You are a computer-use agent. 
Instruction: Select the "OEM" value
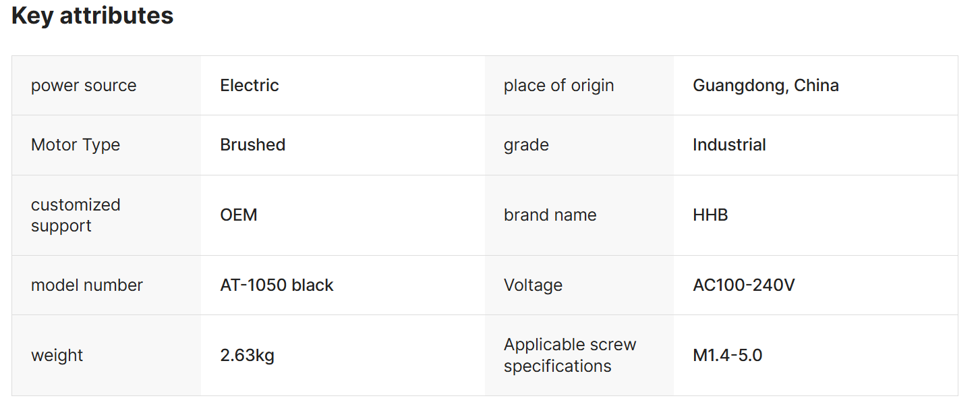pyautogui.click(x=239, y=215)
